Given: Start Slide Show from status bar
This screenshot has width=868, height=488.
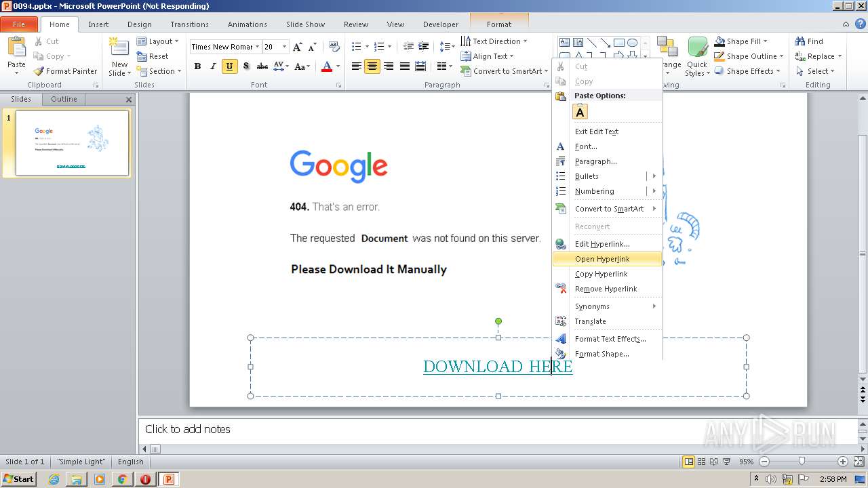Looking at the screenshot, I should pos(726,462).
